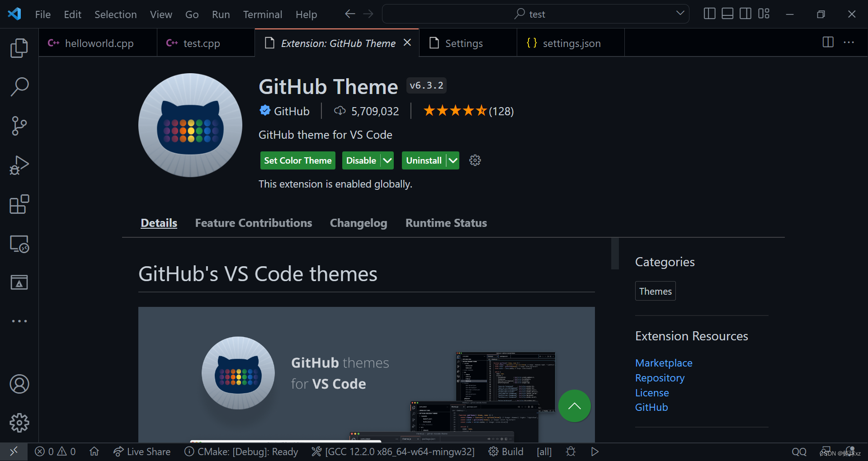
Task: Open the Run menu
Action: (x=221, y=14)
